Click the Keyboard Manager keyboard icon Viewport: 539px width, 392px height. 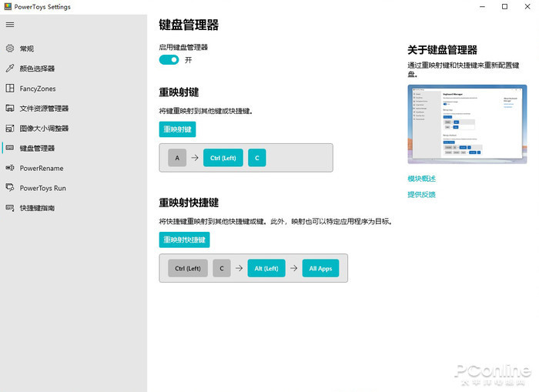coord(10,148)
